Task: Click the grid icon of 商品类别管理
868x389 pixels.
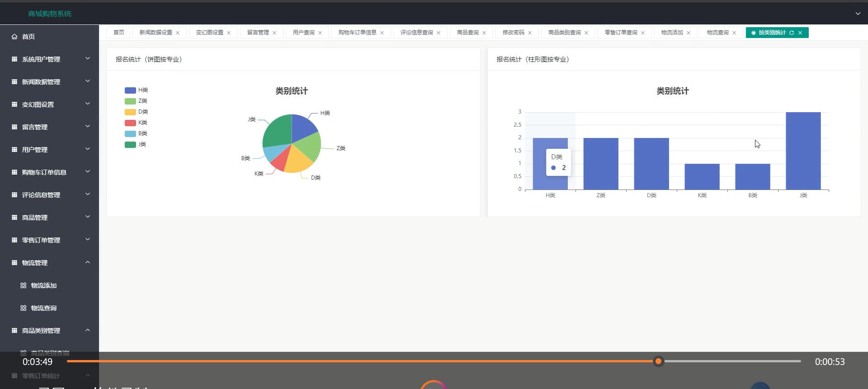Action: (x=14, y=331)
